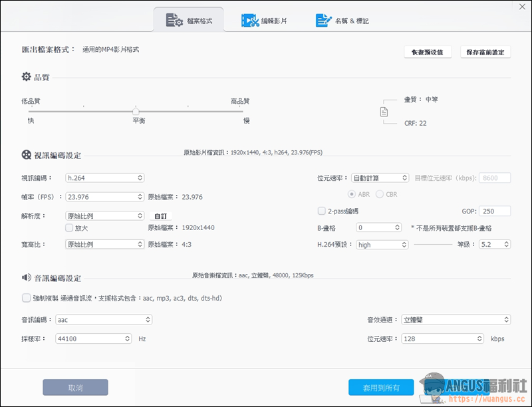Open the H.264預設 high dropdown
This screenshot has height=407, width=532.
point(382,245)
